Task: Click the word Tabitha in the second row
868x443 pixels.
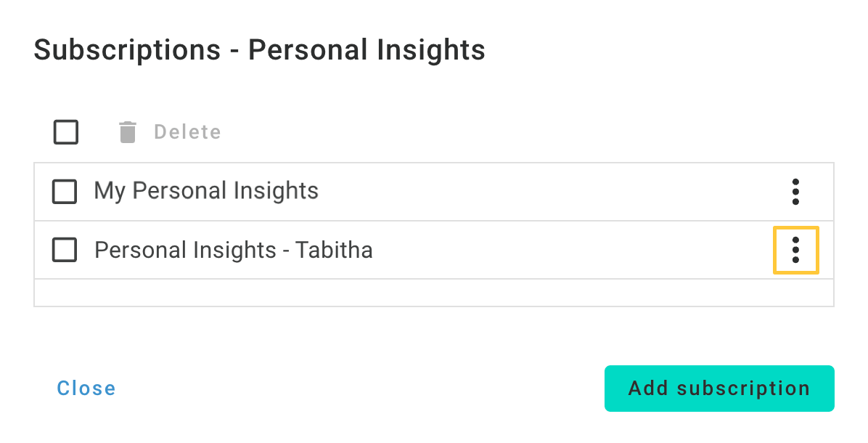Action: pos(334,250)
